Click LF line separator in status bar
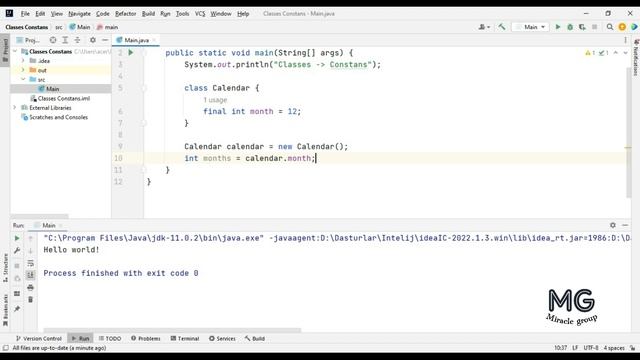Image resolution: width=640 pixels, height=360 pixels. point(575,348)
